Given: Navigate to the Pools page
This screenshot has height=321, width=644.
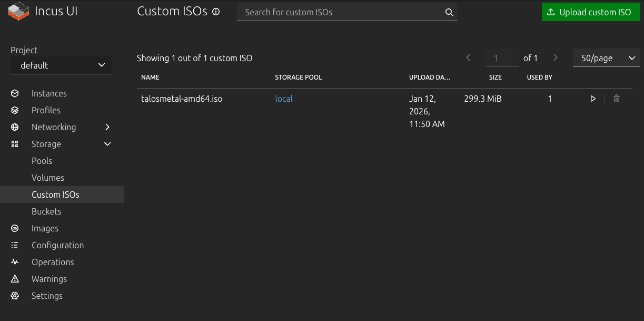Looking at the screenshot, I should click(x=42, y=161).
